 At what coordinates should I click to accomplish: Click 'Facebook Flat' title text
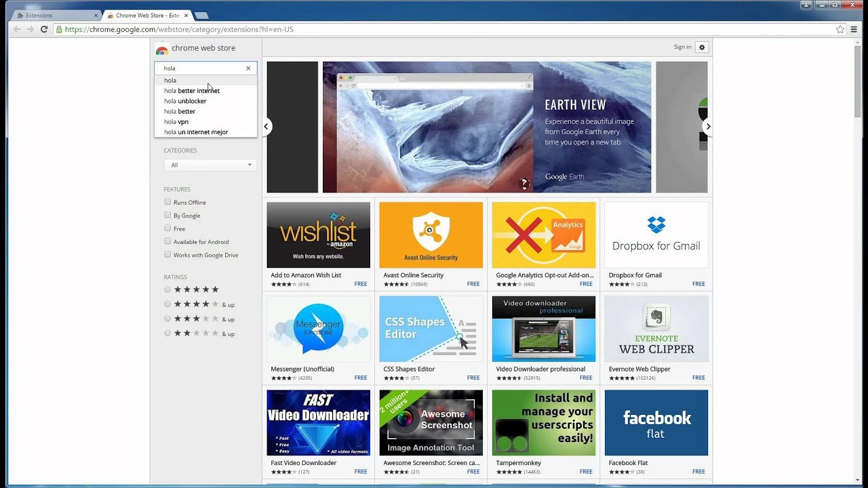tap(628, 463)
